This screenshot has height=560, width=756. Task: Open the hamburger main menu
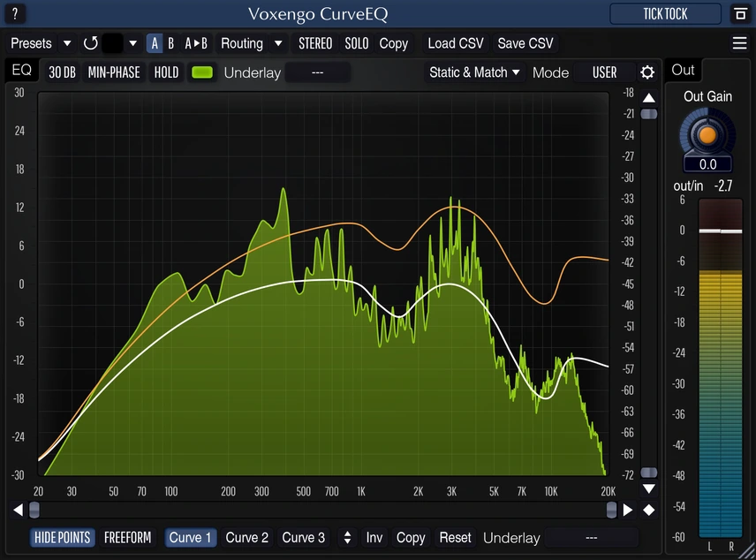click(x=739, y=43)
